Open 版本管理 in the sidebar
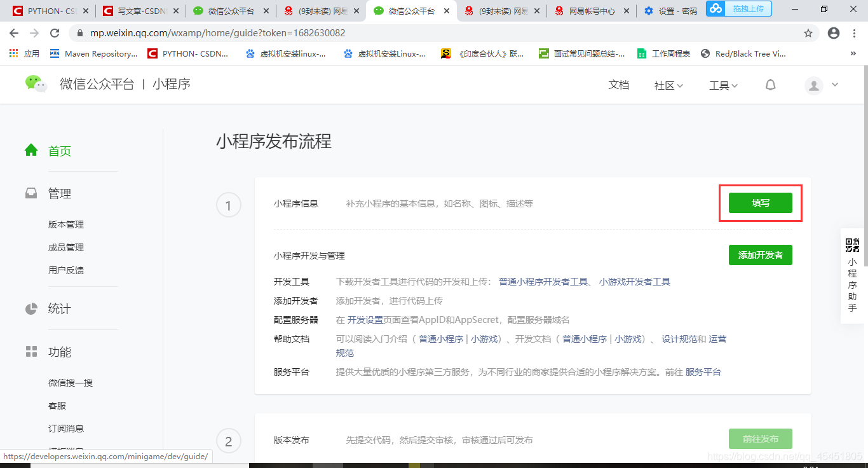Viewport: 868px width, 468px height. click(66, 224)
